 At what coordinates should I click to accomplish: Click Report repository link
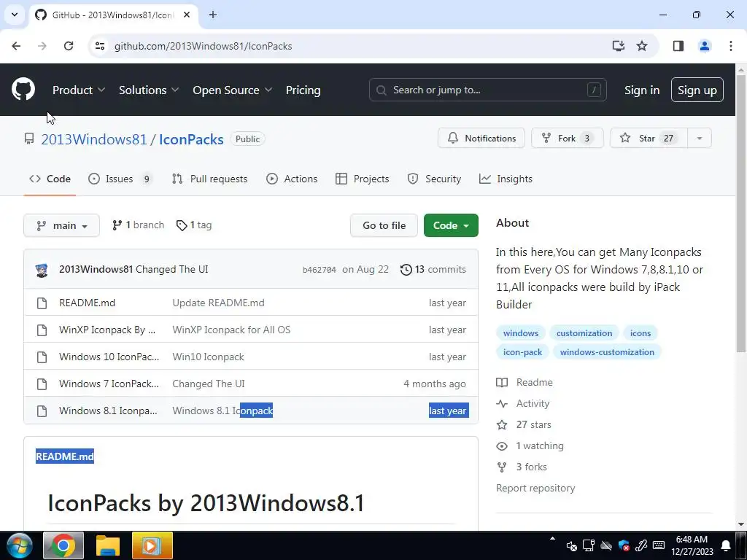(535, 488)
